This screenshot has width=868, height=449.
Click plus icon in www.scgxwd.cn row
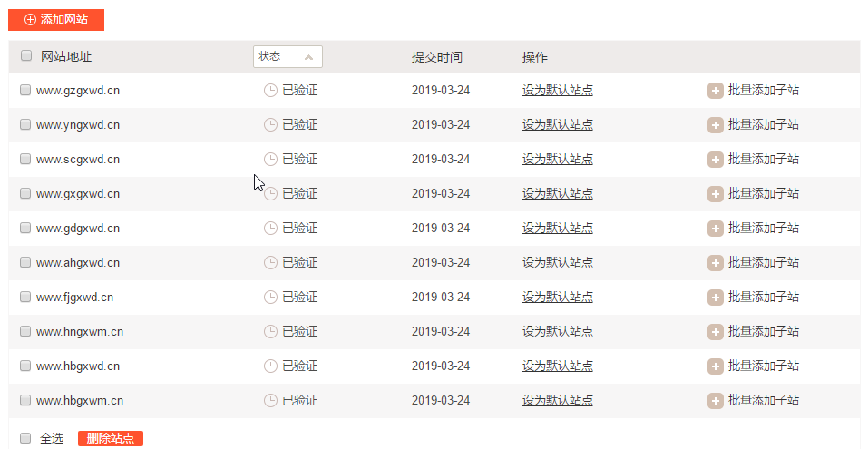715,159
